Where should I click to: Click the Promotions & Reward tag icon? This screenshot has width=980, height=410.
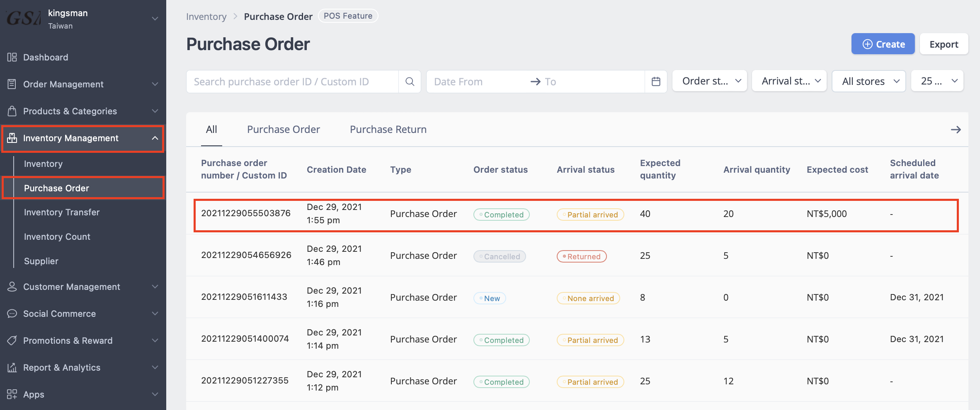[12, 340]
